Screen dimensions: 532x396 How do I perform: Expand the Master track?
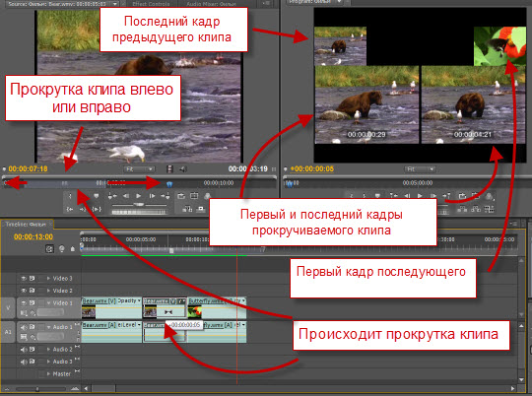(x=48, y=373)
